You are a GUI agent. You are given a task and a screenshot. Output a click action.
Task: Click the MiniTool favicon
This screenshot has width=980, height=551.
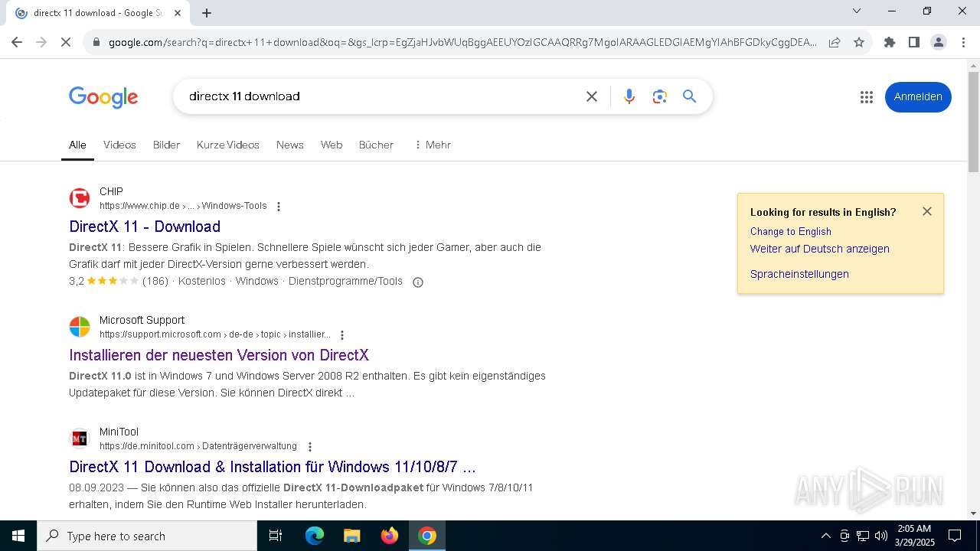coord(80,439)
